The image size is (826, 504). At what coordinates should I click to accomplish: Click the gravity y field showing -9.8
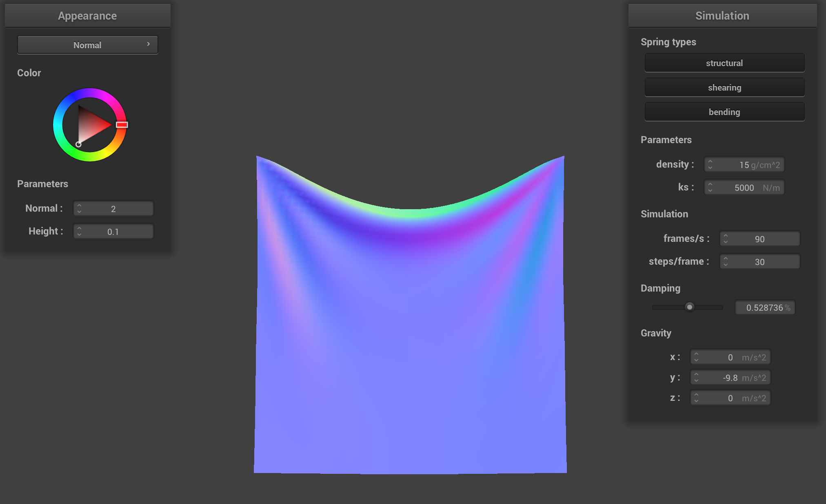tap(731, 377)
